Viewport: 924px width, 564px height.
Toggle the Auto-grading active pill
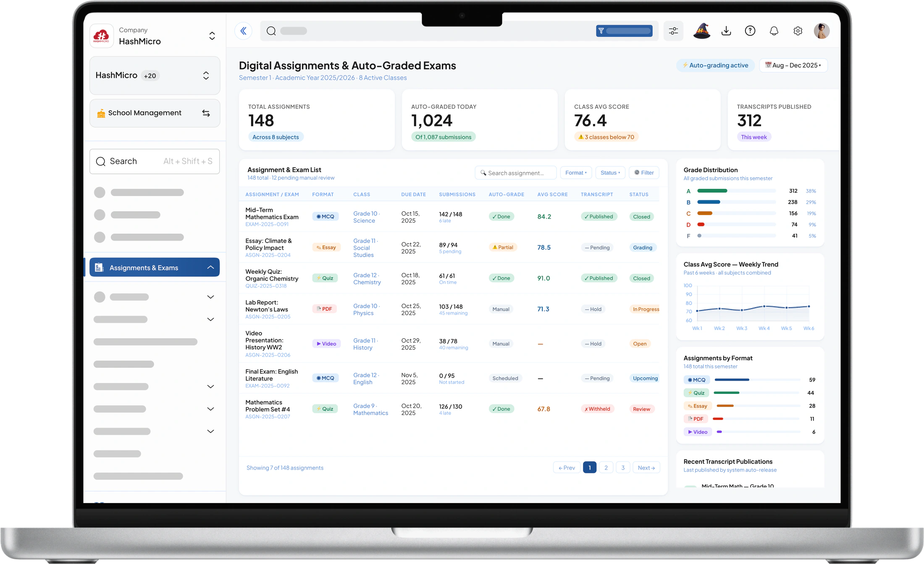click(715, 66)
